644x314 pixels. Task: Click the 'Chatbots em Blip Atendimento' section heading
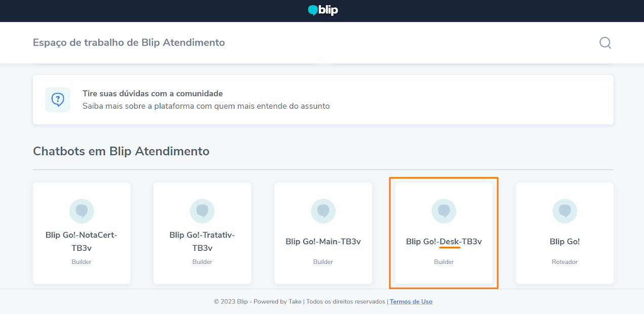(121, 151)
